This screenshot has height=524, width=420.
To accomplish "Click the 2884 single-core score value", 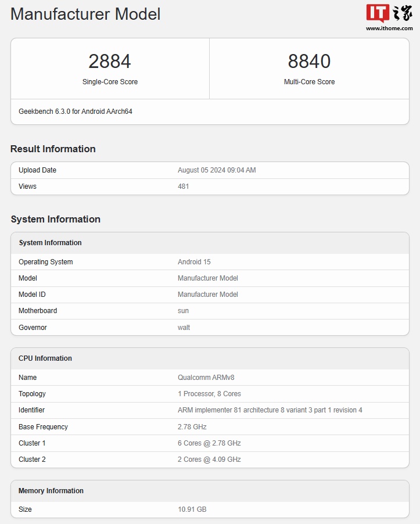I will (110, 61).
